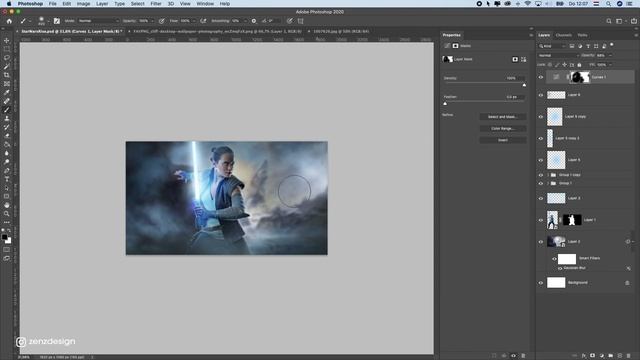Click the search icon in options bar
The width and height of the screenshot is (640, 360).
609,21
